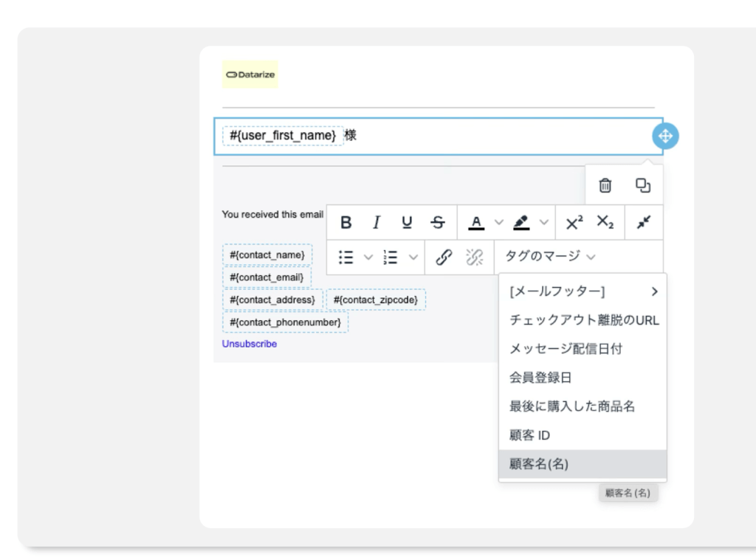Open numbered list style dropdown

pos(413,257)
